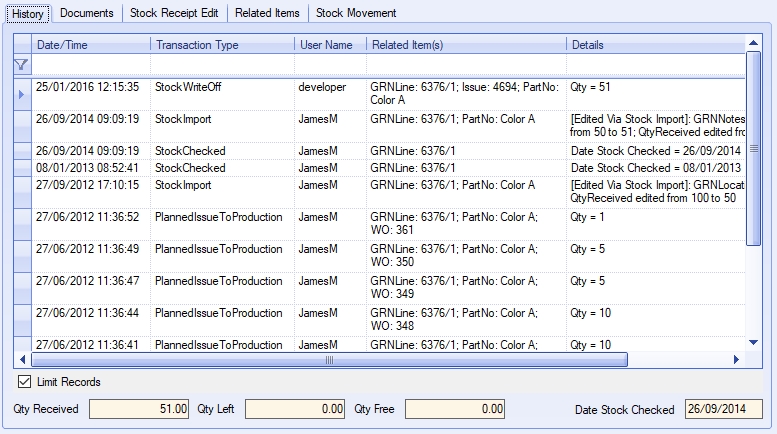Sort by Transaction Type column header
Viewport: 777px width, 434px height.
222,45
